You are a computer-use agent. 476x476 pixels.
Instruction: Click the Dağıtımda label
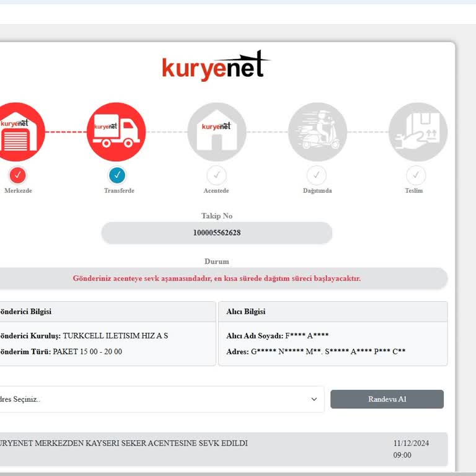click(317, 191)
